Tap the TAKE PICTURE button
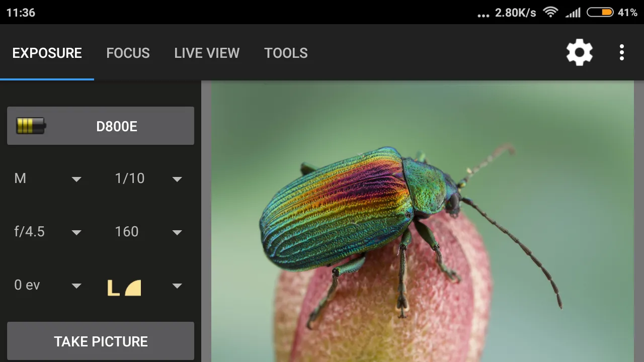This screenshot has width=644, height=362. (101, 341)
